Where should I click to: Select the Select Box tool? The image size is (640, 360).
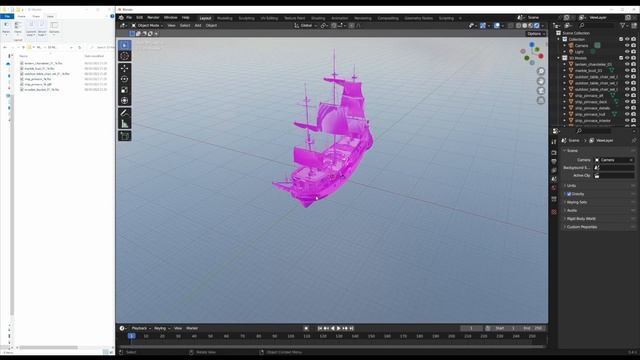[125, 45]
